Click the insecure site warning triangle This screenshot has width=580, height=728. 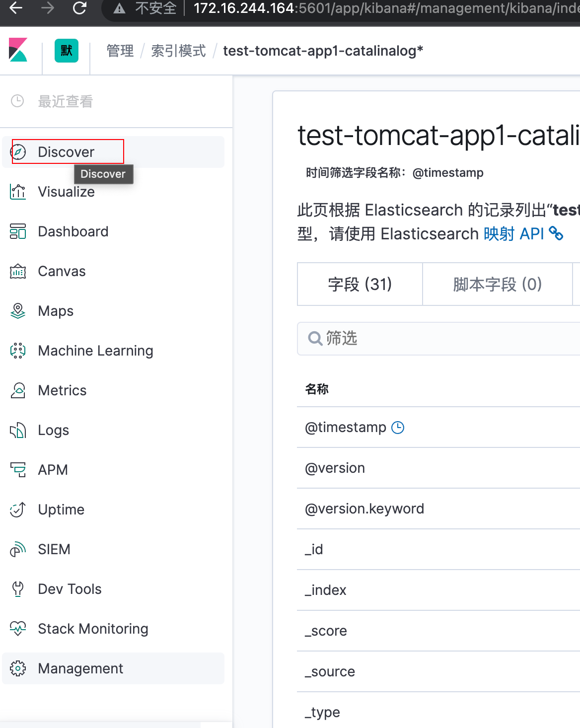click(x=119, y=8)
